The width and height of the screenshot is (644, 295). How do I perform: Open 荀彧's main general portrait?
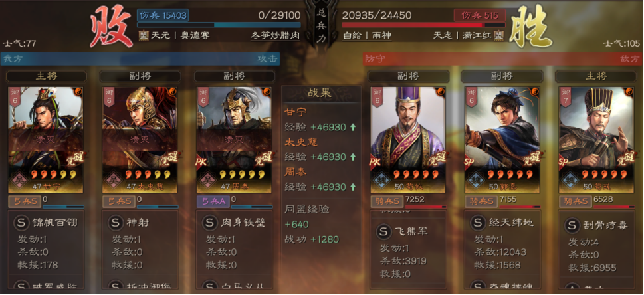coord(596,140)
